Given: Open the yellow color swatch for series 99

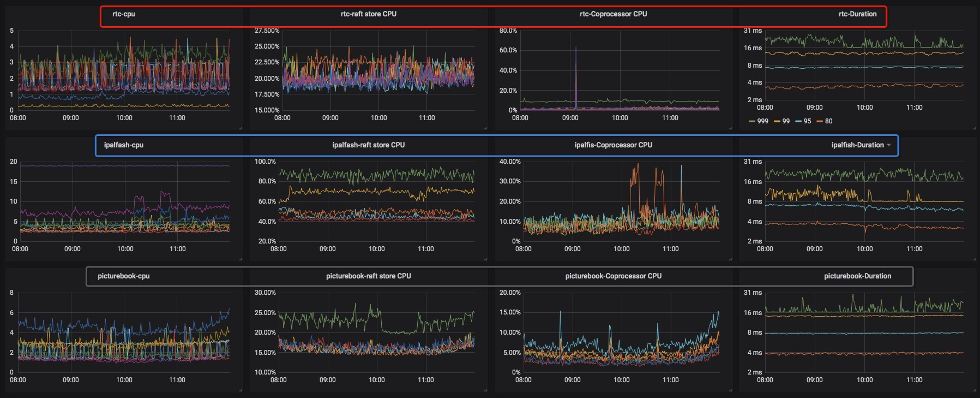Looking at the screenshot, I should click(777, 121).
